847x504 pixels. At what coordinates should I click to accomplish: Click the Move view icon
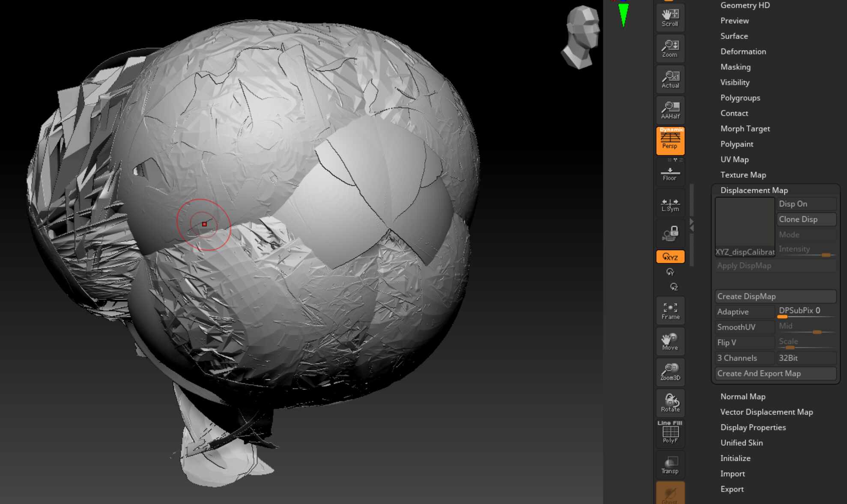pos(670,341)
